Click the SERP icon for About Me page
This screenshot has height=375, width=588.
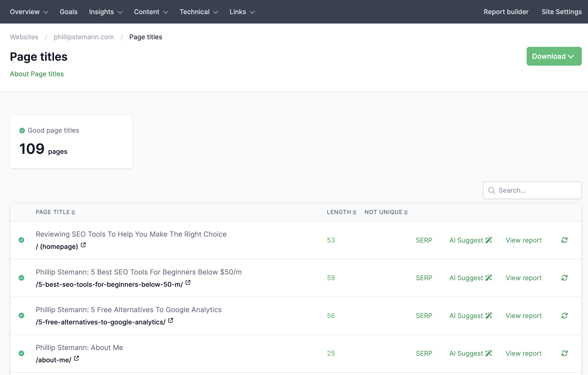click(x=423, y=353)
